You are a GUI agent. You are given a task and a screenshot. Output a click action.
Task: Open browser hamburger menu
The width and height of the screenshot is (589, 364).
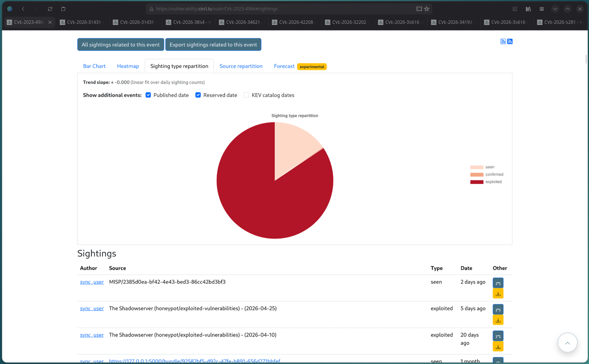click(x=541, y=9)
